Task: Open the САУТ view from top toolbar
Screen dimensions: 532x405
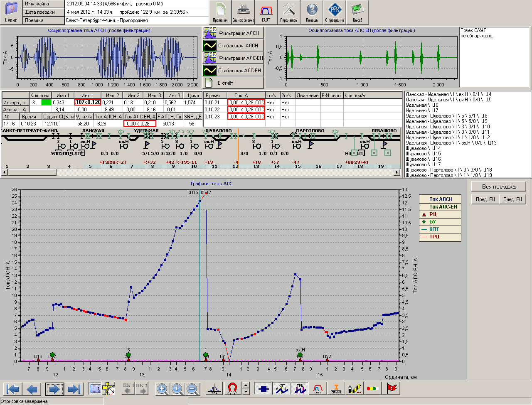Action: pyautogui.click(x=266, y=12)
